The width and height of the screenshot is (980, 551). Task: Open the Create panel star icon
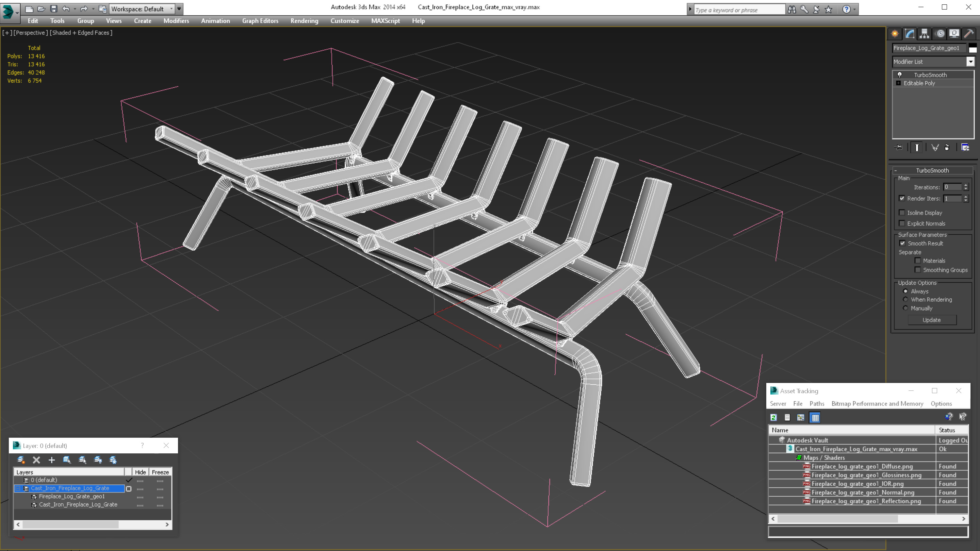point(895,34)
